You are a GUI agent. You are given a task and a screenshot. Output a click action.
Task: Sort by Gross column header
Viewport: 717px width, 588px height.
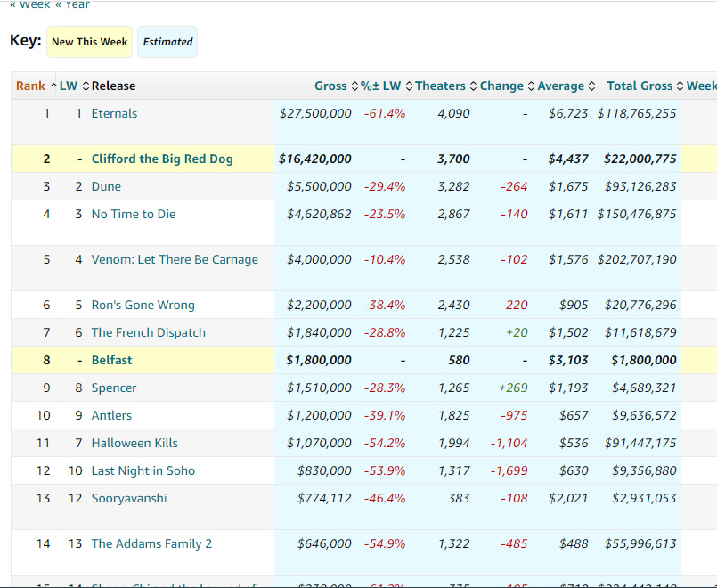click(330, 86)
